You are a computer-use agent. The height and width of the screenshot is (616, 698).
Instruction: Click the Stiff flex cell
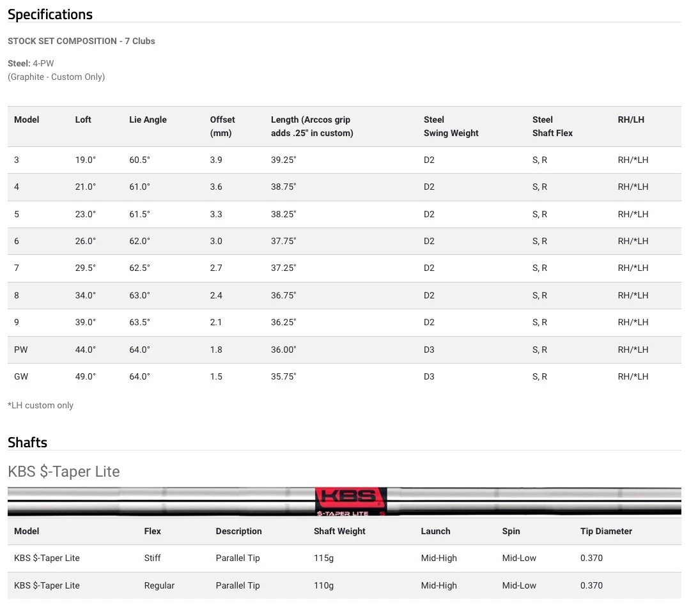pos(153,558)
